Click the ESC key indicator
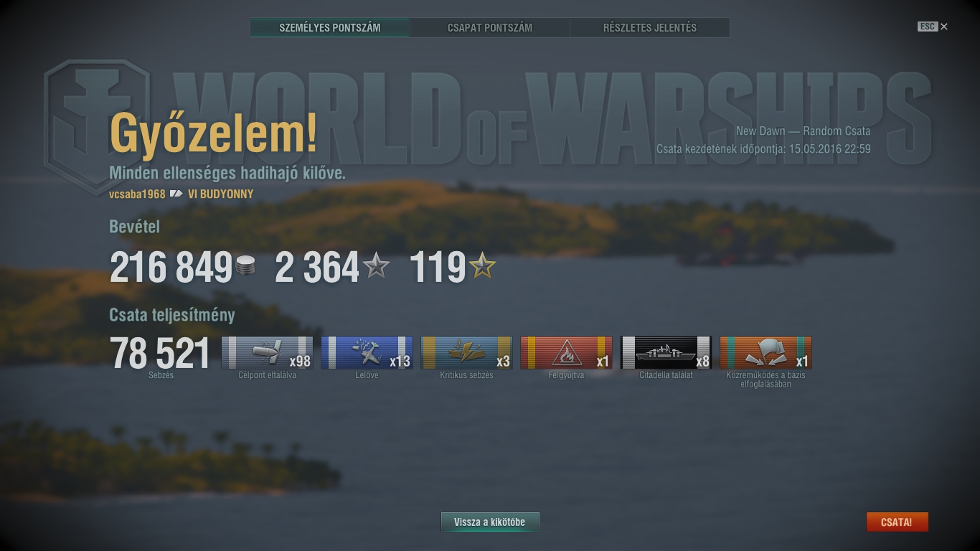This screenshot has width=980, height=551. [x=928, y=27]
